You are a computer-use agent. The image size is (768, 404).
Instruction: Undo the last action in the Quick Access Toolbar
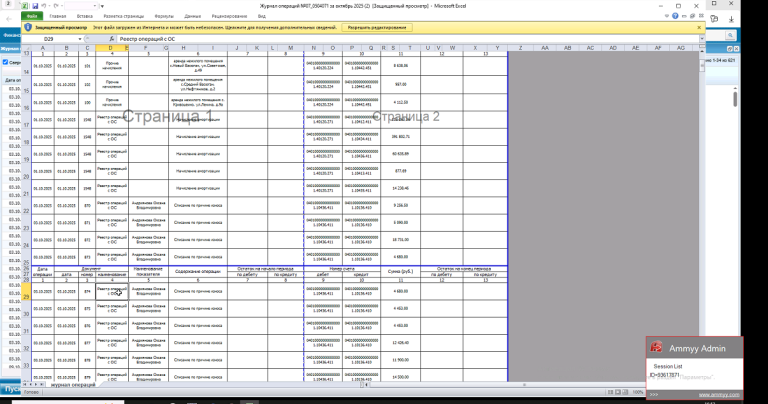coord(44,6)
